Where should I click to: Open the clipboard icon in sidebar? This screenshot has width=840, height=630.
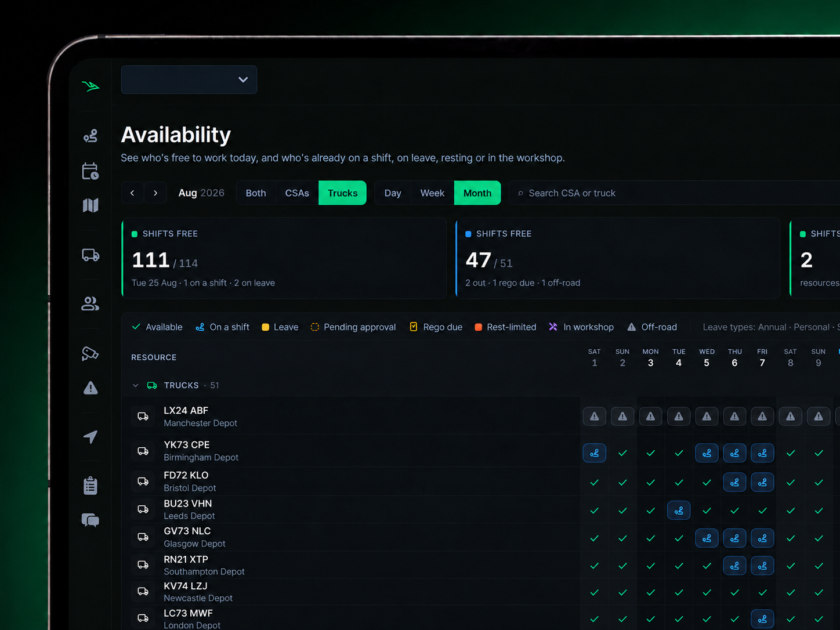click(90, 486)
